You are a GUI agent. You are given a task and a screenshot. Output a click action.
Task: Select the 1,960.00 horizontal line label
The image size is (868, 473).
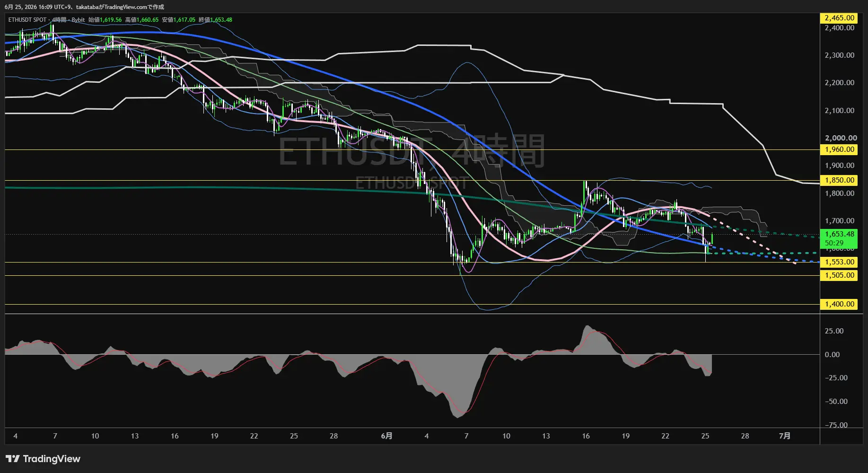(839, 149)
